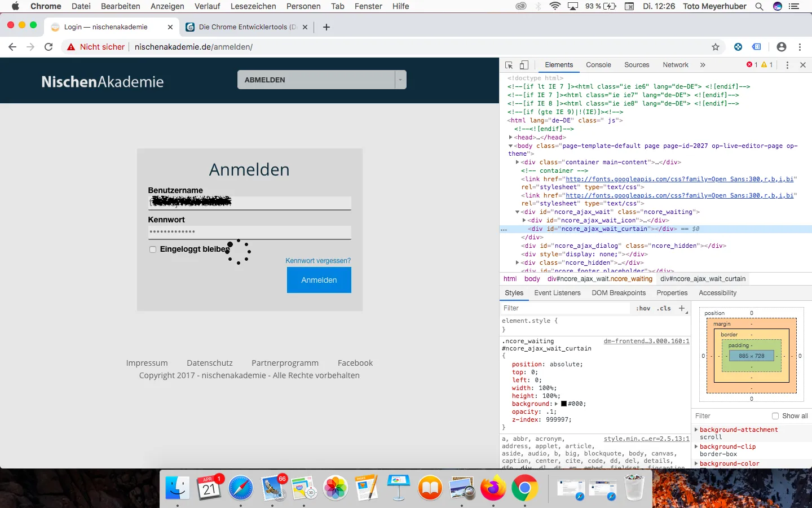Expand the background shorthand triangle beside #000

tap(557, 404)
